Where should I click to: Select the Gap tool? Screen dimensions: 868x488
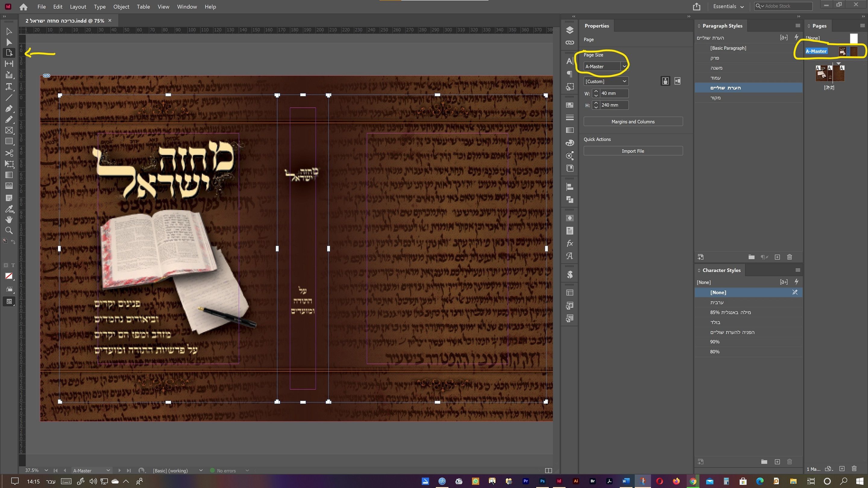[9, 64]
